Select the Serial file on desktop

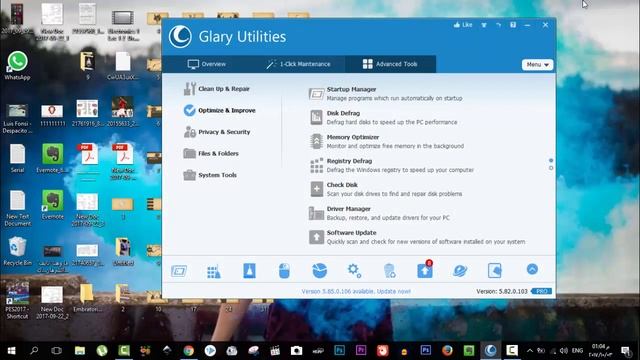[18, 158]
